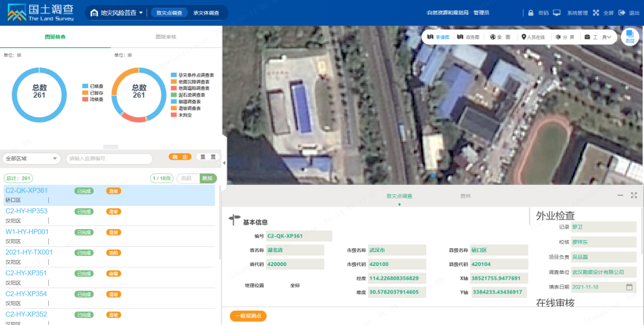644x325 pixels.
Task: Open the 附件 attachments tab
Action: pyautogui.click(x=465, y=196)
